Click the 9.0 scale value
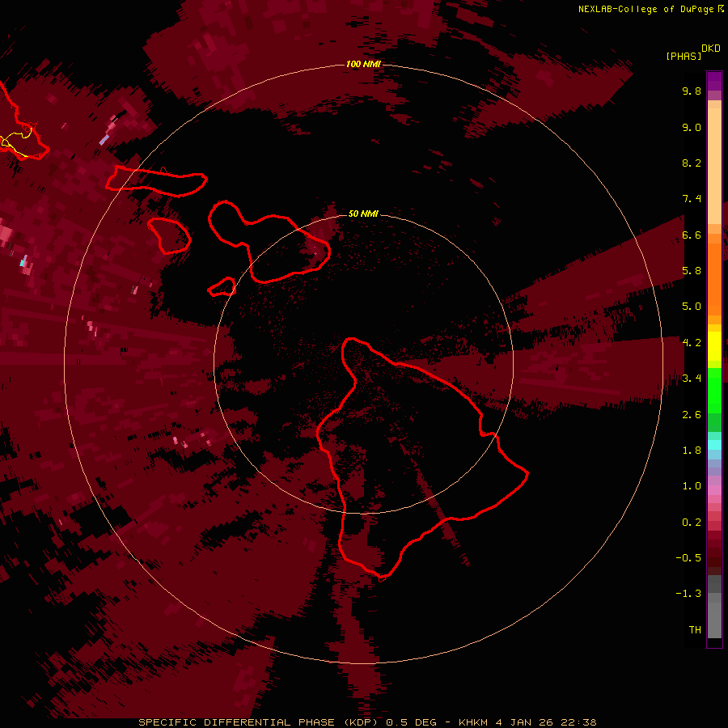Screen dimensions: 728x728 coord(692,127)
